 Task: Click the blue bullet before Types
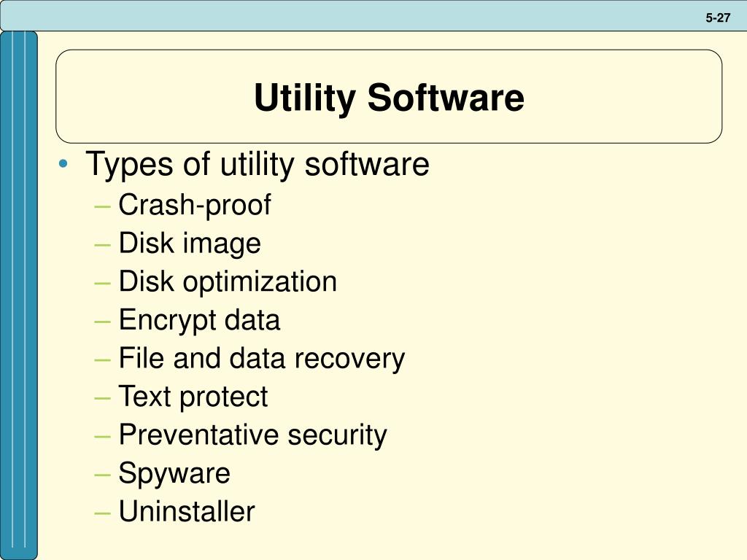click(x=63, y=164)
